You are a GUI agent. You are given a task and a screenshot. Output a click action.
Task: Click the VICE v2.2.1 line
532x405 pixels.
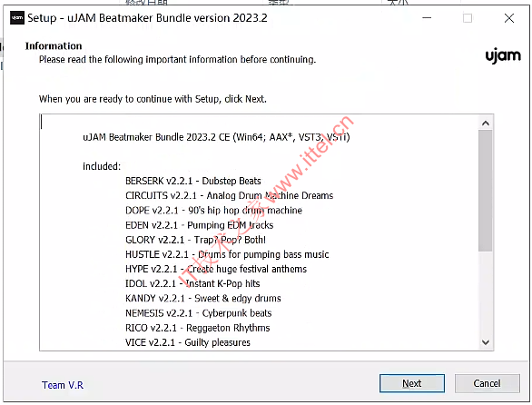click(188, 342)
